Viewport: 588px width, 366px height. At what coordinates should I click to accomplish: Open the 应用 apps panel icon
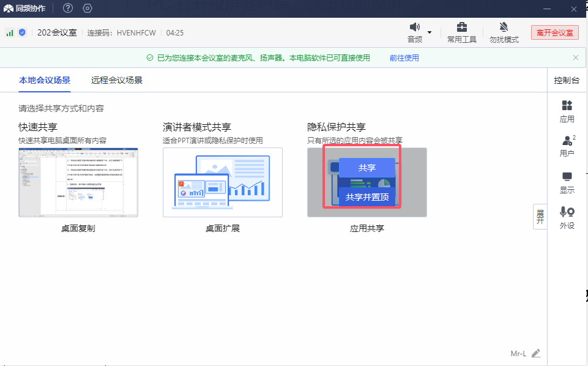[567, 106]
